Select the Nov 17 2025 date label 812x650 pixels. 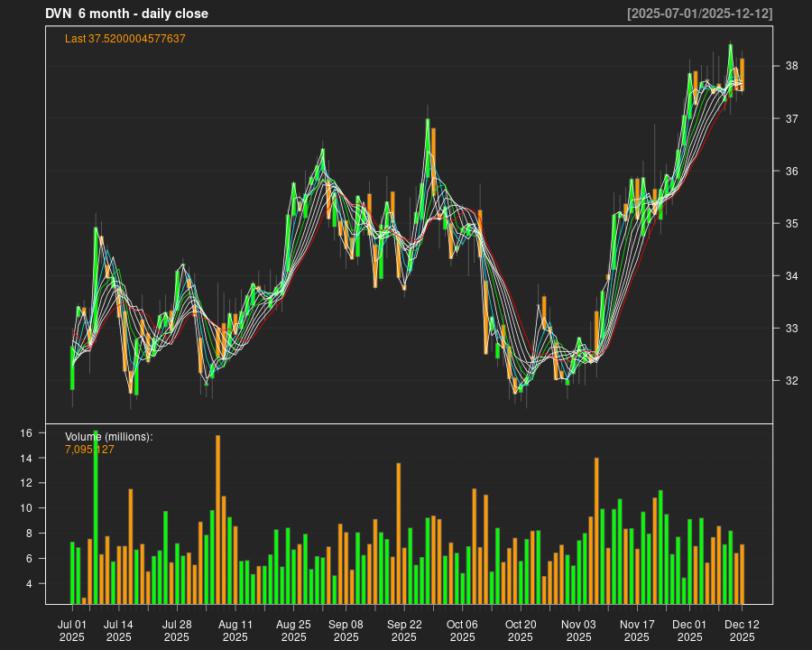click(x=637, y=630)
